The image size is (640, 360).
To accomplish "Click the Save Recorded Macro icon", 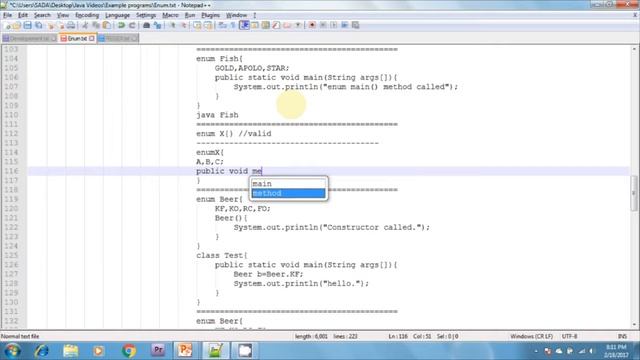I will coord(356,25).
